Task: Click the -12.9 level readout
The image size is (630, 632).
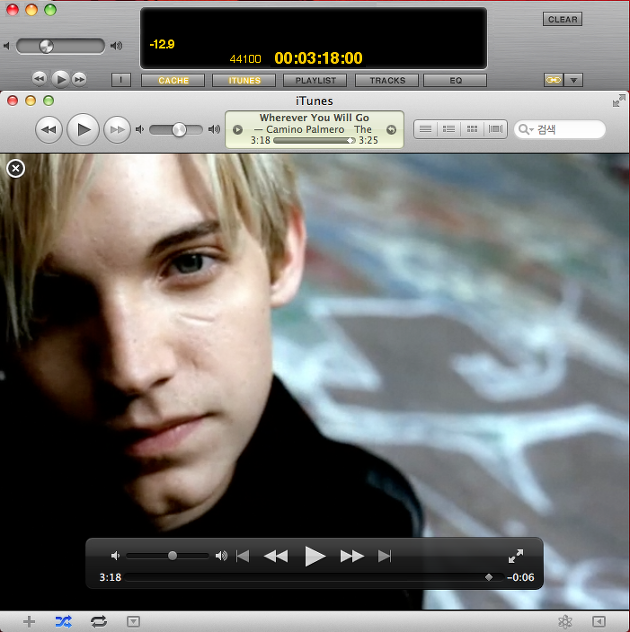Action: pyautogui.click(x=162, y=44)
